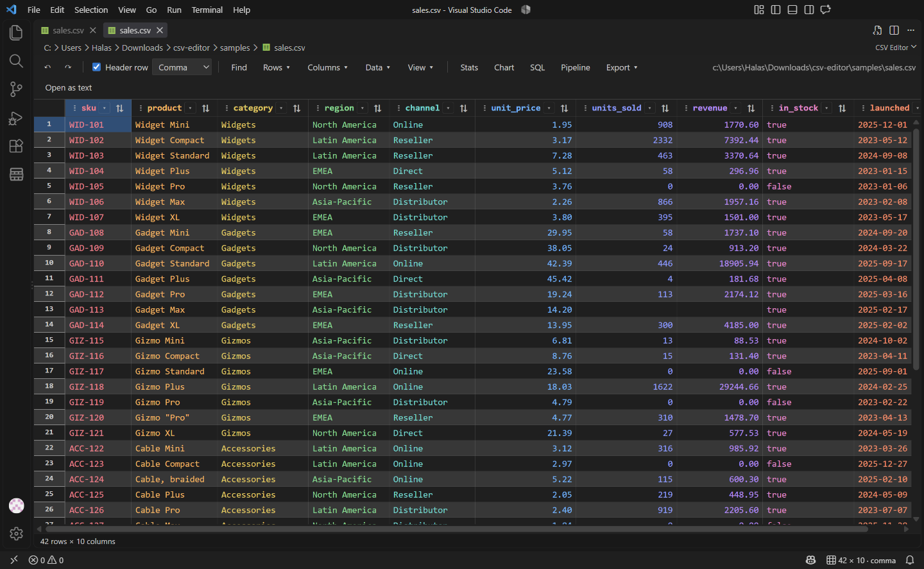Screen dimensions: 924x569
Task: Click the 42 × 10 · comma status item
Action: pos(861,560)
